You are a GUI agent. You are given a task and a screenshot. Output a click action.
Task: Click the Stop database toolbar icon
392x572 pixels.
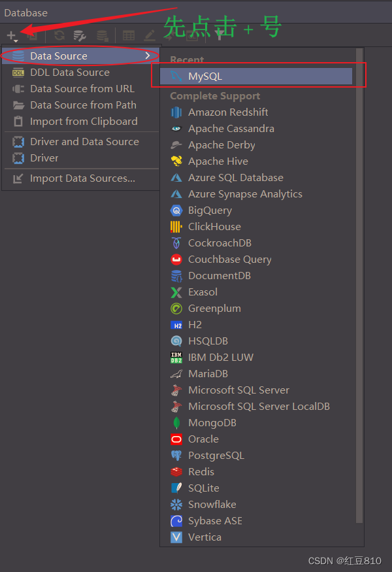(x=103, y=36)
